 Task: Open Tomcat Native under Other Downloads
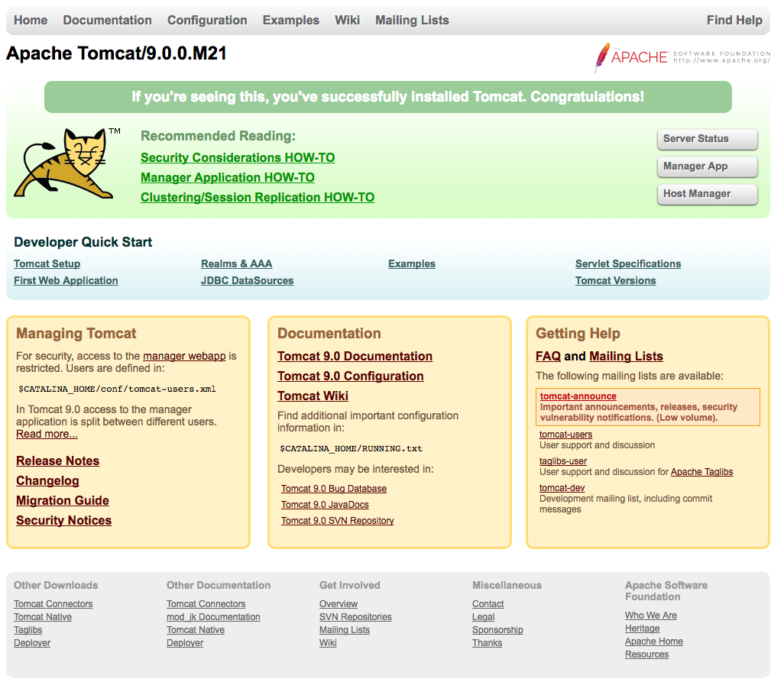click(x=43, y=617)
